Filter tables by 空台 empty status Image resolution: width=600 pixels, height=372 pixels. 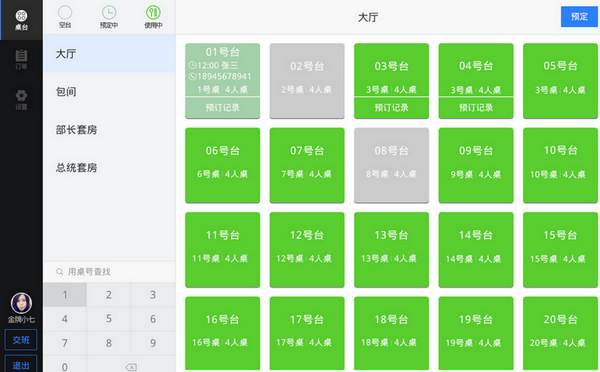click(65, 17)
